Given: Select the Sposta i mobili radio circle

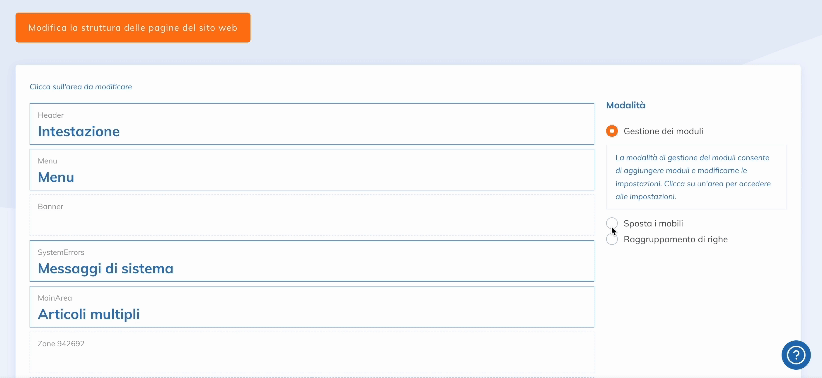Looking at the screenshot, I should click(612, 223).
